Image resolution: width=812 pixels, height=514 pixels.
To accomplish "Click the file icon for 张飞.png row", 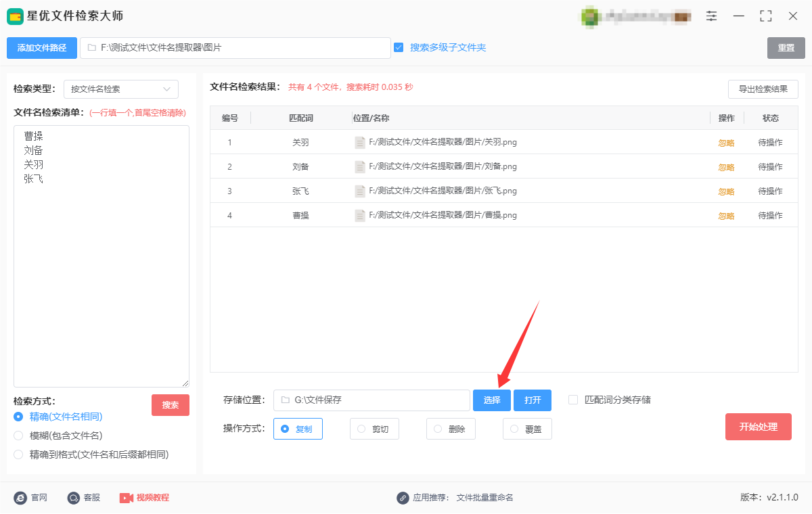I will pos(360,191).
